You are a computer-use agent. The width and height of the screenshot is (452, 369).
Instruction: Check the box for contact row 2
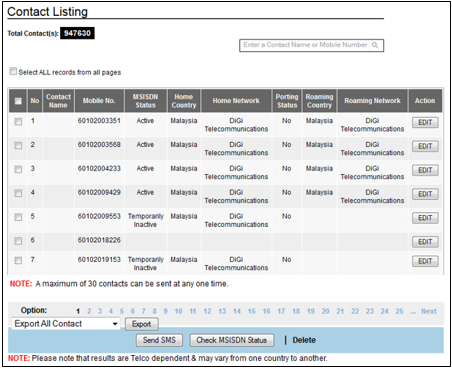coord(18,146)
